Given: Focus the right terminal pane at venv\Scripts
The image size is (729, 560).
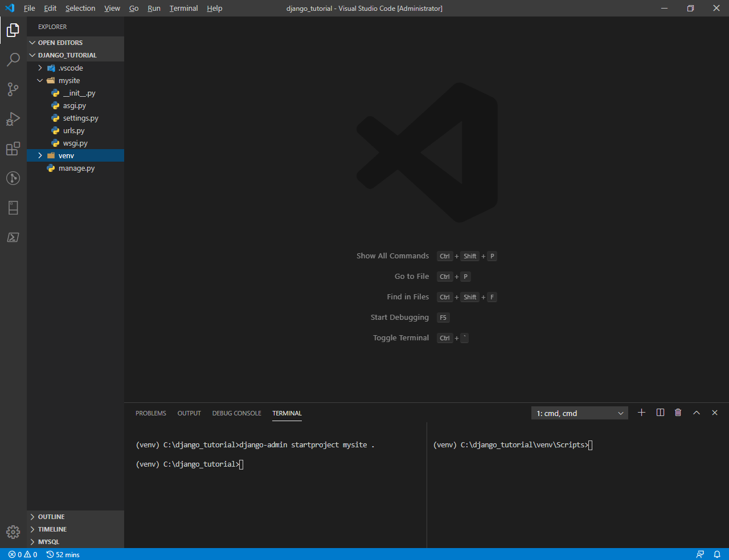Looking at the screenshot, I should coord(513,445).
